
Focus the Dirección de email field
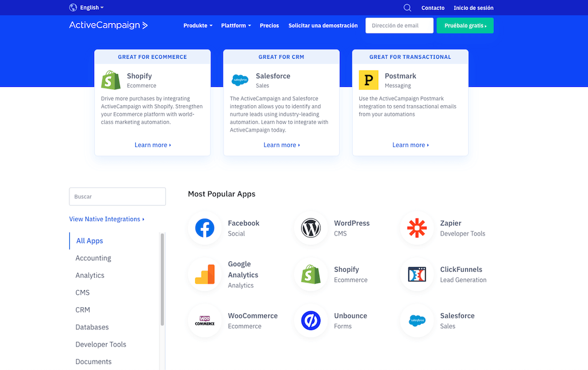pos(399,25)
